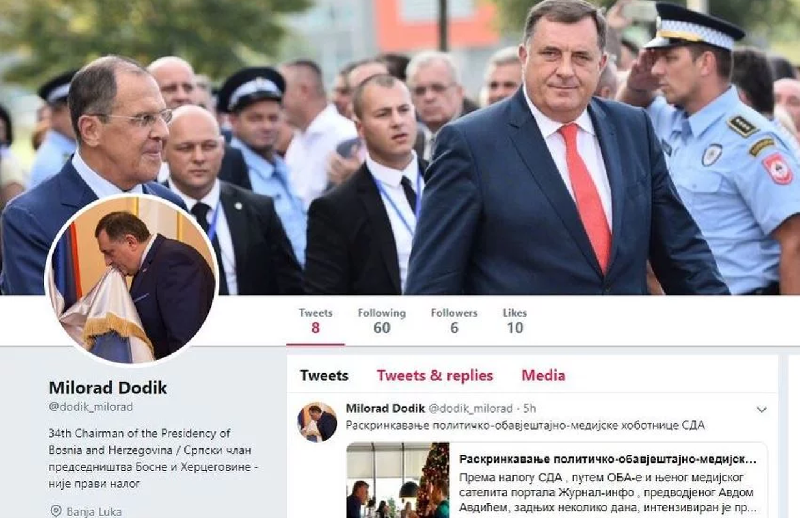Click the link card headline Раскринкавање
800x532 pixels.
pos(607,460)
